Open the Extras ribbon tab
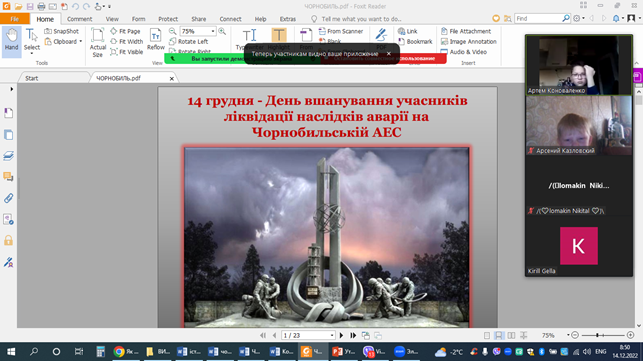 click(287, 19)
